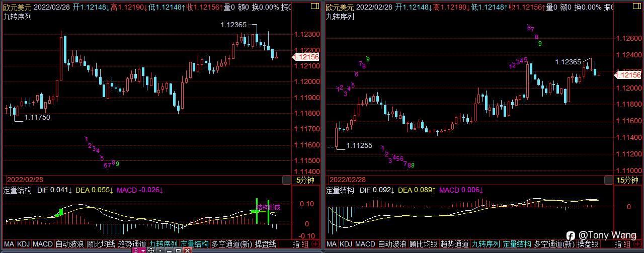The height and width of the screenshot is (253, 644).
Task: Switch to 顾比均线 tab in 15-minute panel
Action: pyautogui.click(x=424, y=244)
